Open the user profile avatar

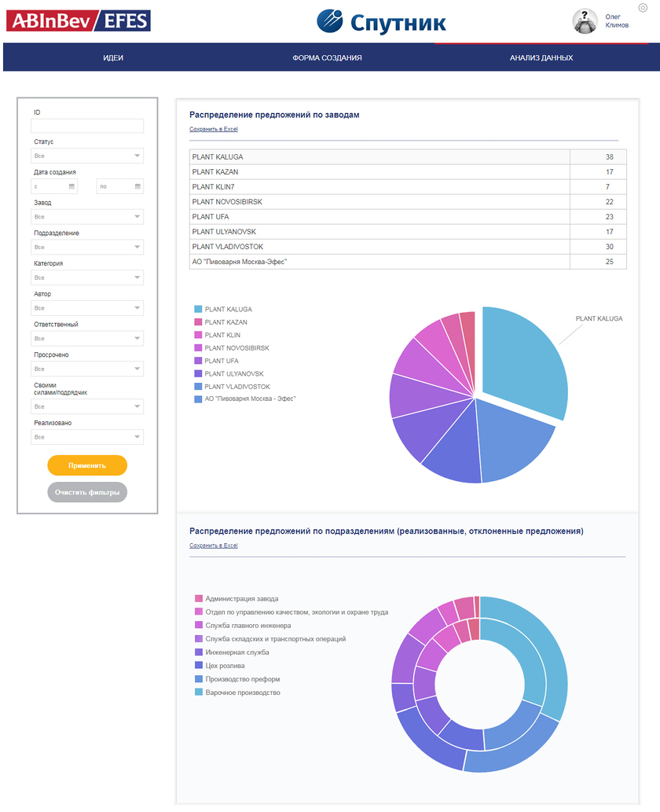585,21
